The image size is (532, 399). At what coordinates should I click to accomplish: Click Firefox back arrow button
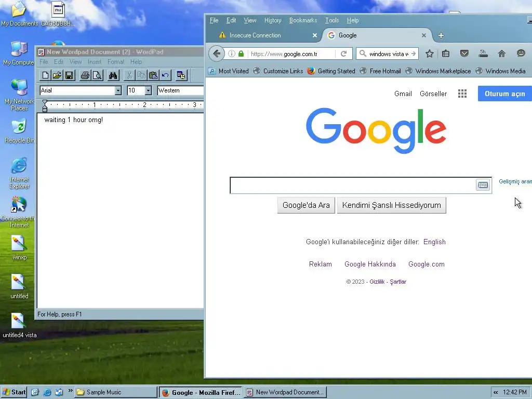(217, 54)
